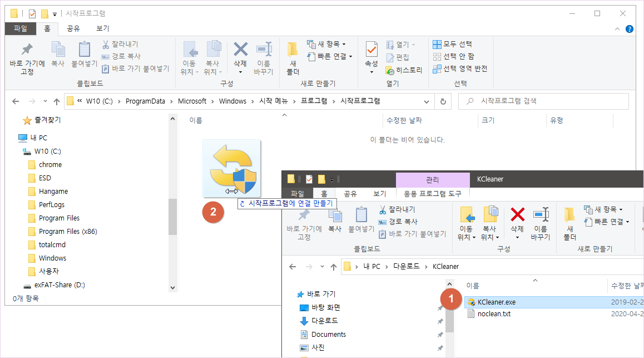This screenshot has height=358, width=644.
Task: Click 모두 선택 in 시작프로그램 window
Action: 452,44
